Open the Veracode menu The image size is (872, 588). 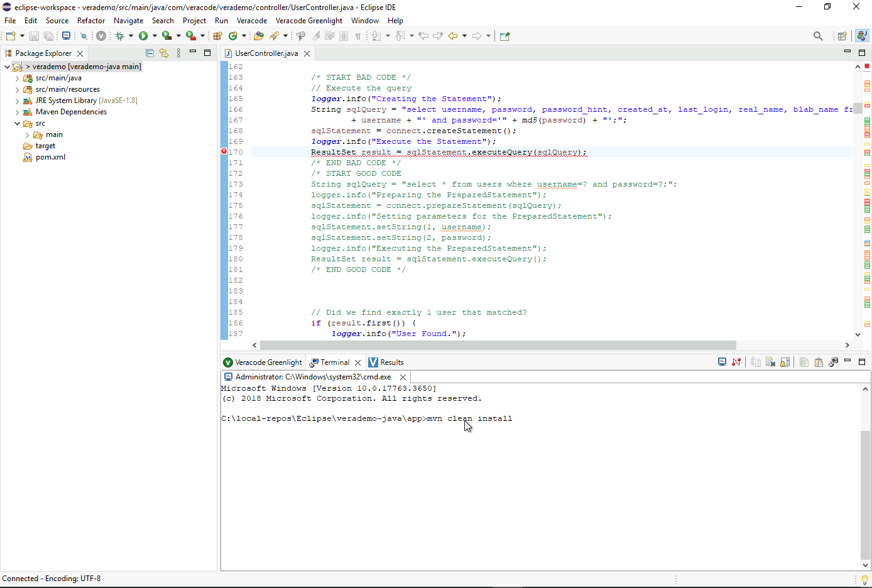(252, 21)
